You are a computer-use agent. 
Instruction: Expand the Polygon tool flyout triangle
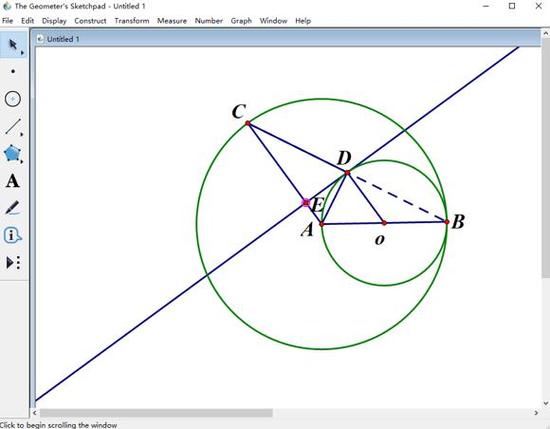coord(22,161)
